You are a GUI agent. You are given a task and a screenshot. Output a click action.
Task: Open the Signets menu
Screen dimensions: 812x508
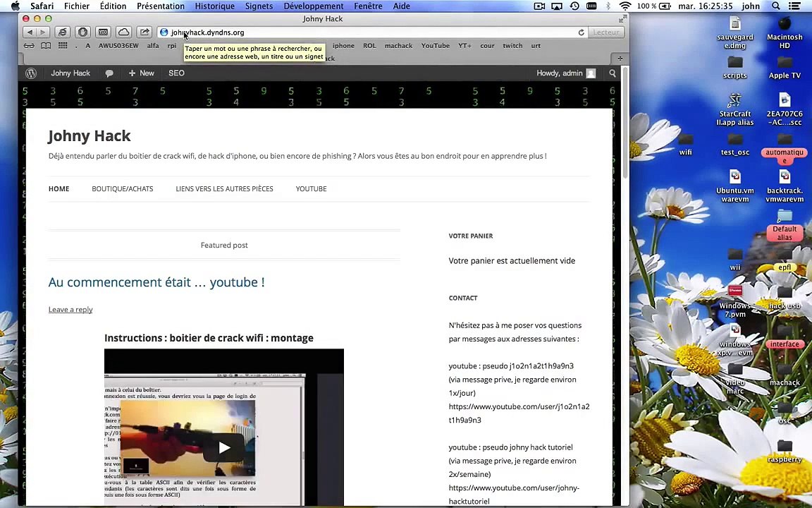point(259,6)
